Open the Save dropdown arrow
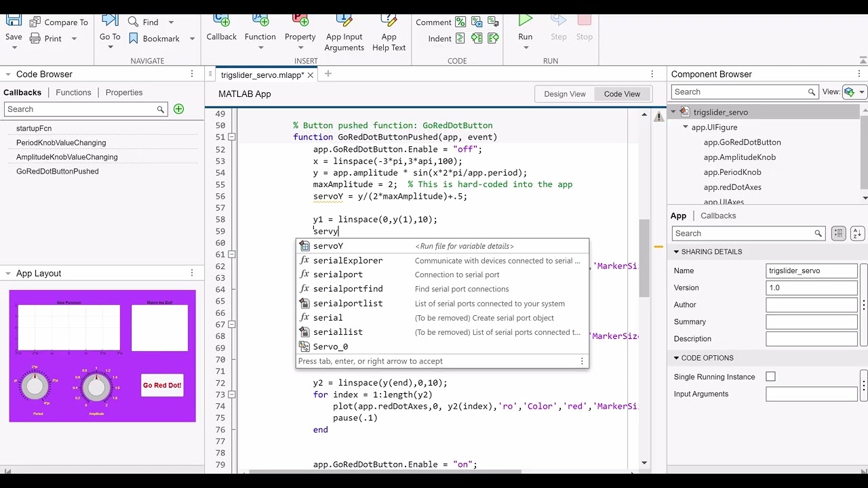 14,47
